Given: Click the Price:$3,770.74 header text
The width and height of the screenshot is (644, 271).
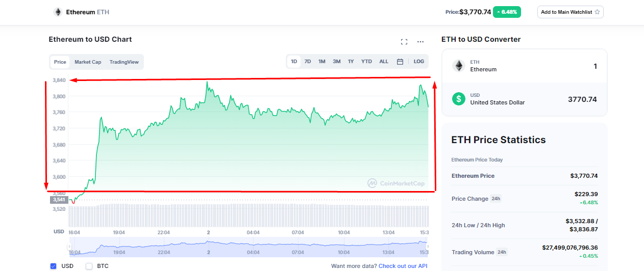Looking at the screenshot, I should [468, 12].
